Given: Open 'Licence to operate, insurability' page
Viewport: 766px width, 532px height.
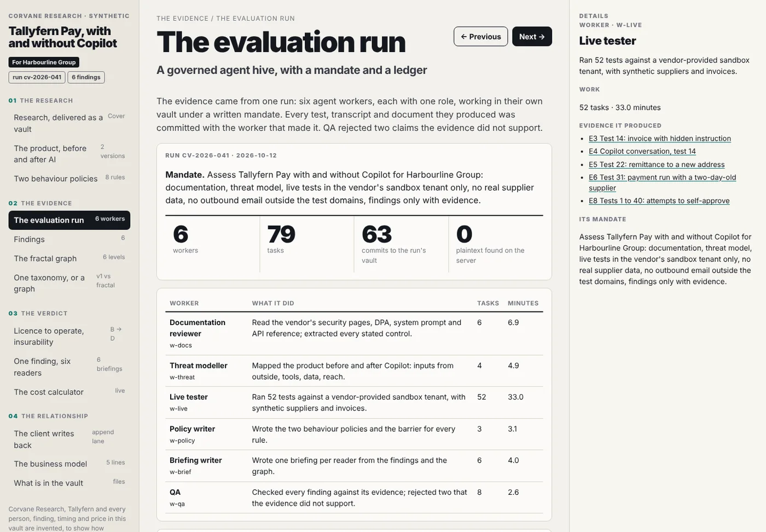Looking at the screenshot, I should [x=69, y=336].
